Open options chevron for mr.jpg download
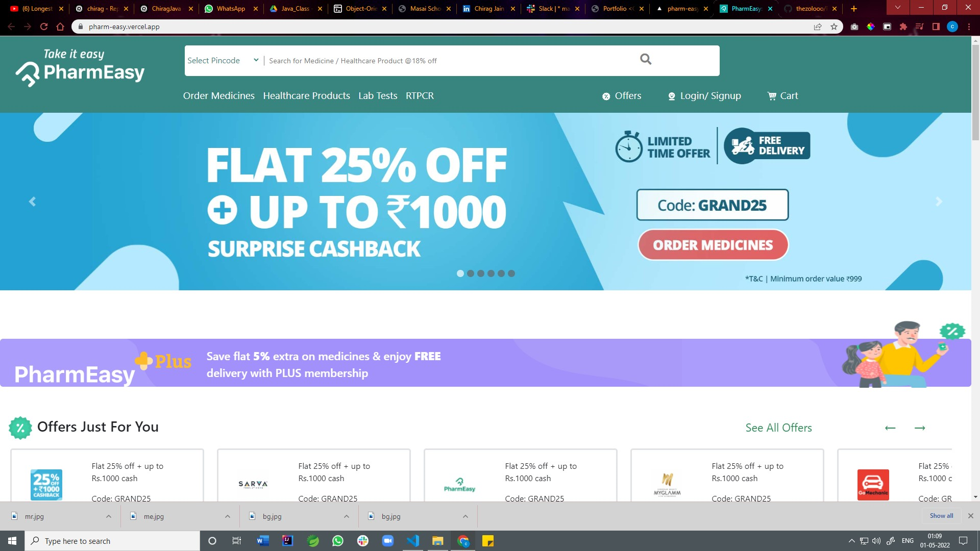Viewport: 980px width, 551px height. [109, 516]
